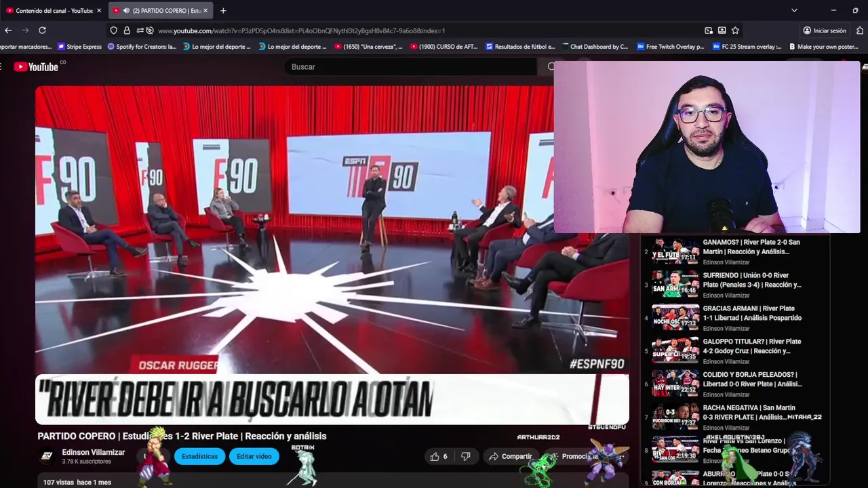The height and width of the screenshot is (488, 868).
Task: Close the 'PARTIDO COPERO' tab
Action: coord(205,10)
